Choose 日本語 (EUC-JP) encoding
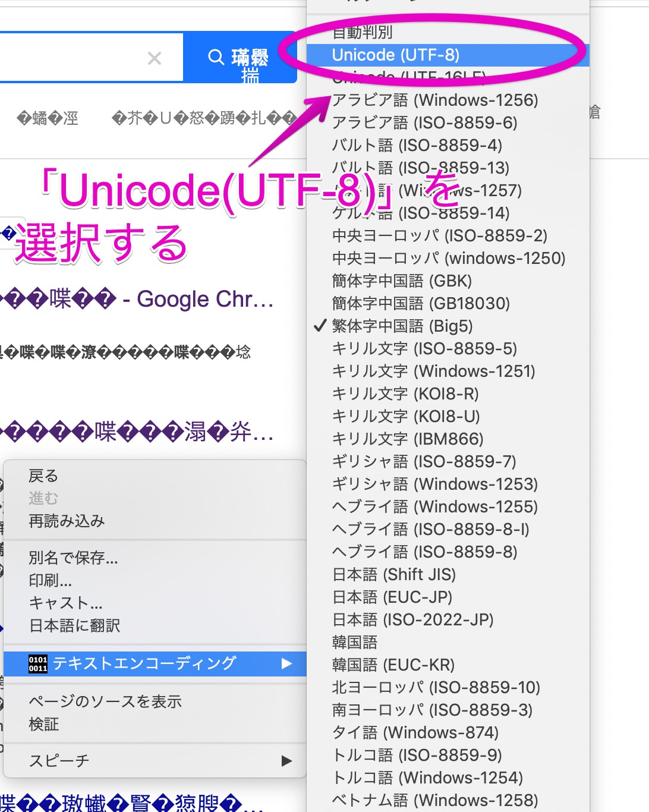649x812 pixels. (392, 597)
